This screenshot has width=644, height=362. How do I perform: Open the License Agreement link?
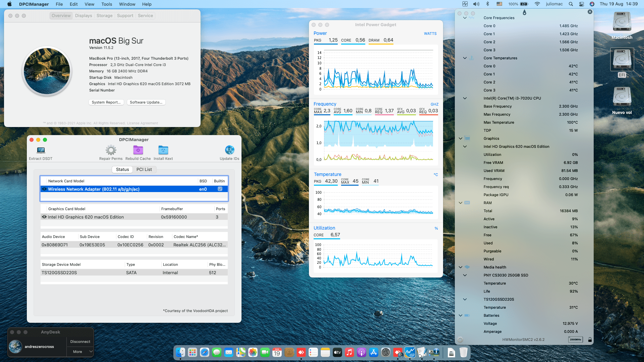tap(143, 123)
